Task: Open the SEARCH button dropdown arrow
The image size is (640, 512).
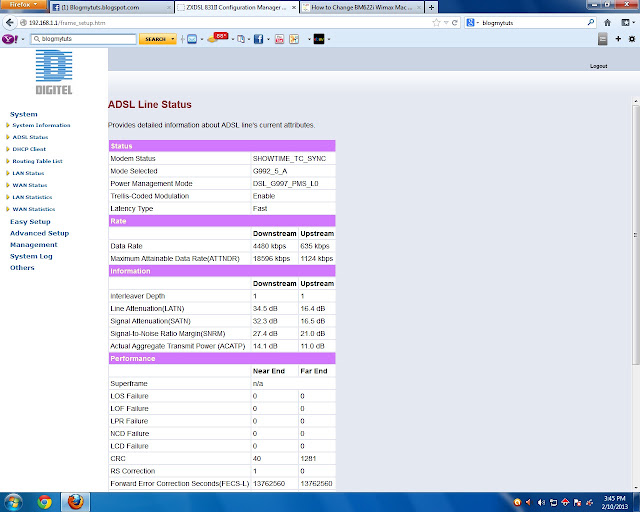Action: (173, 39)
